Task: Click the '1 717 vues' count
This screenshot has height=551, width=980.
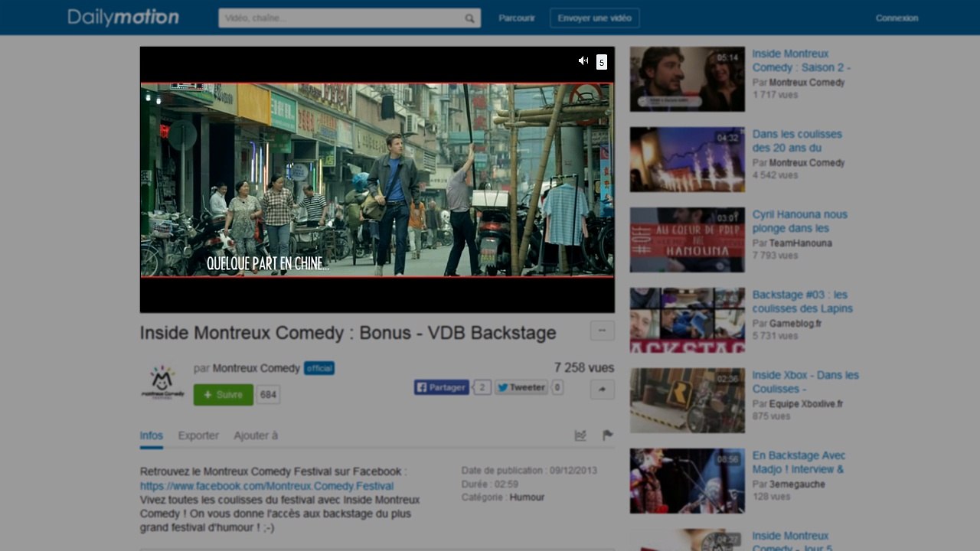Action: (x=775, y=95)
